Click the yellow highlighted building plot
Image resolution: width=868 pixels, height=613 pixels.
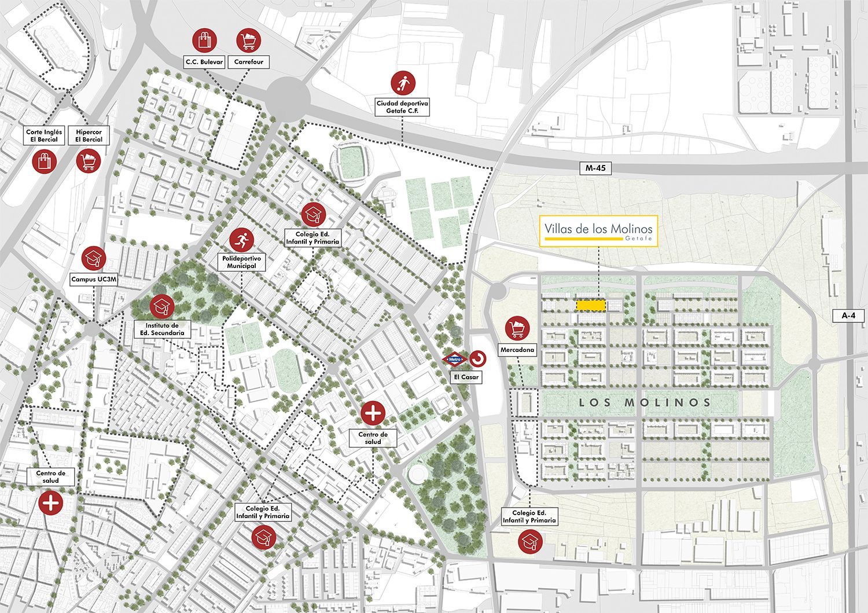pos(591,304)
